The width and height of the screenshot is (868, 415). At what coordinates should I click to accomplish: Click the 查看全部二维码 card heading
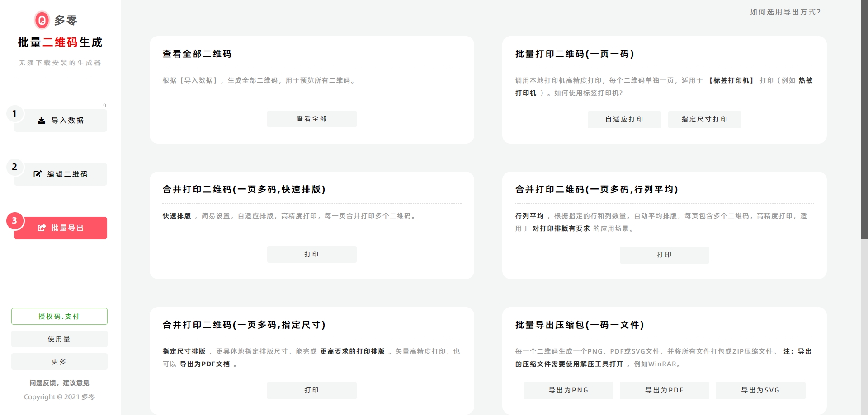pyautogui.click(x=197, y=54)
